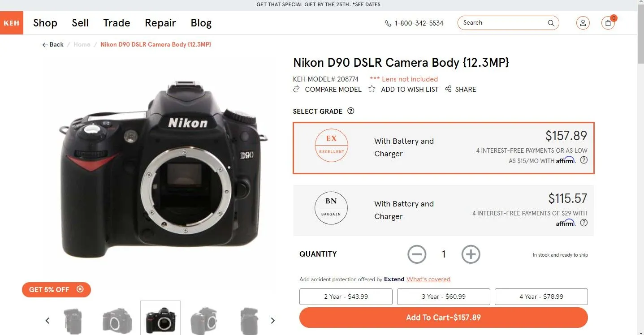Click the Share icon
The image size is (644, 335).
tap(448, 89)
